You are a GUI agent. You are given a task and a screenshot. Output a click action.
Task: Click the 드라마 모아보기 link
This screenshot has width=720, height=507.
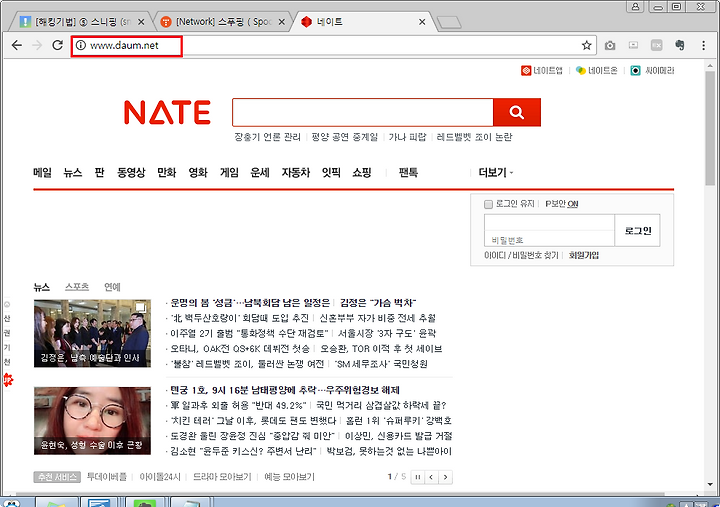coord(222,477)
